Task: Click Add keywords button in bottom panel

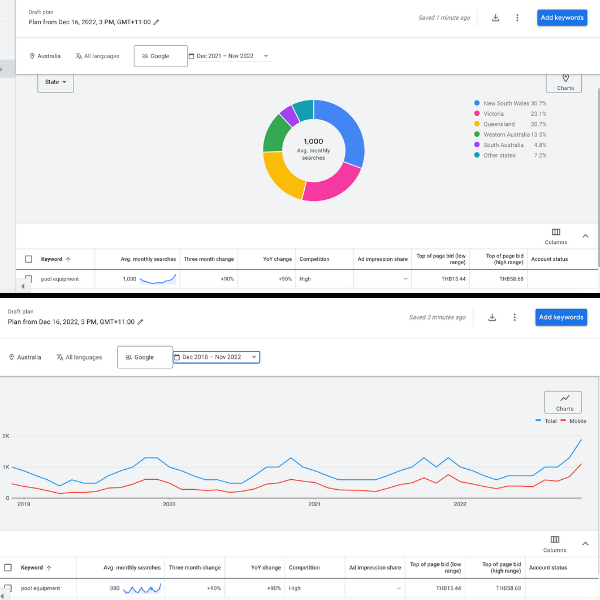Action: (561, 317)
